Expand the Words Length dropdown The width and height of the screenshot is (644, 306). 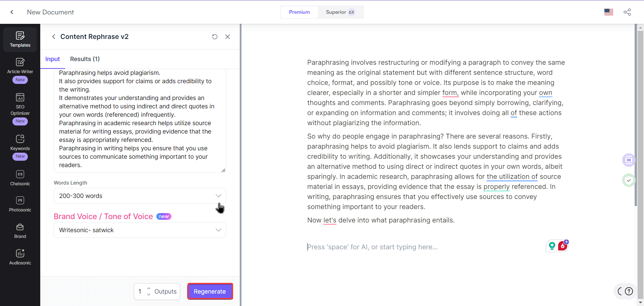click(140, 196)
